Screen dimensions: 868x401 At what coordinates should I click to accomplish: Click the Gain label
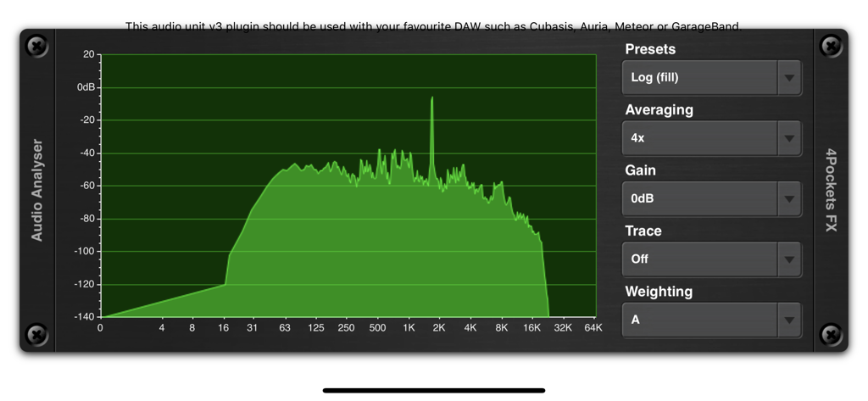click(640, 170)
